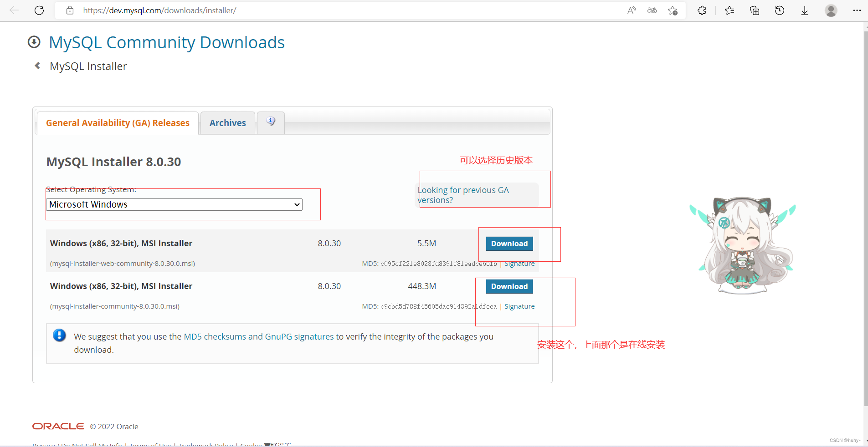Click the blue exclamation notice icon
868x447 pixels.
coord(59,335)
